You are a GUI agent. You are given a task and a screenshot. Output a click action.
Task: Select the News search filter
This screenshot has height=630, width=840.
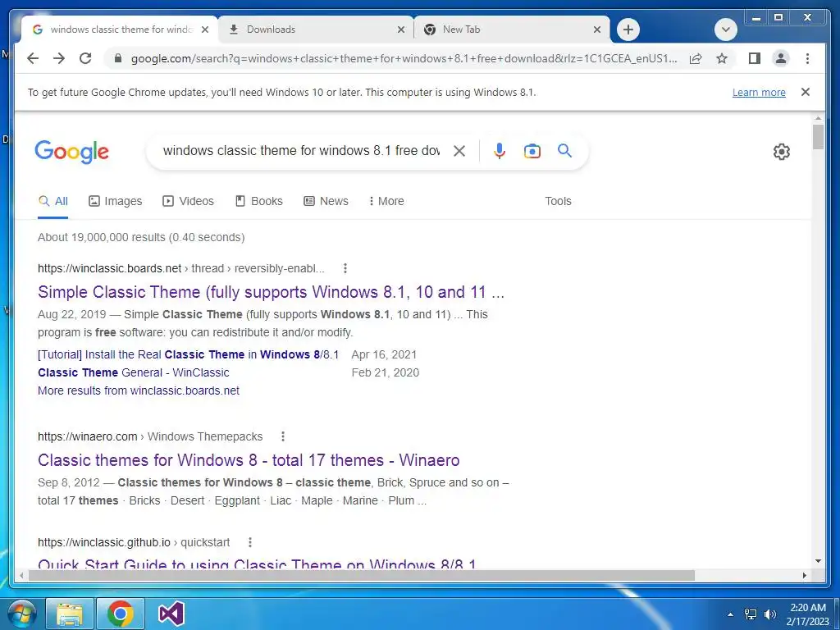click(326, 202)
